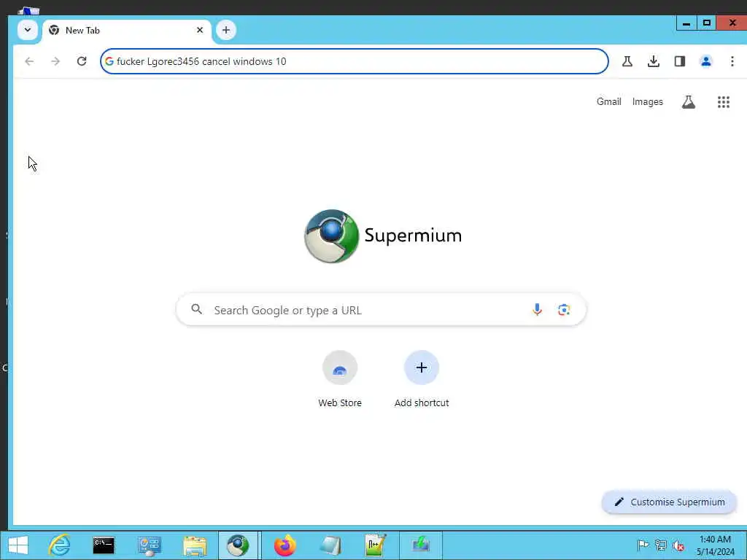Screen dimensions: 747x560
Task: Click the Google icon in address bar
Action: click(x=109, y=61)
